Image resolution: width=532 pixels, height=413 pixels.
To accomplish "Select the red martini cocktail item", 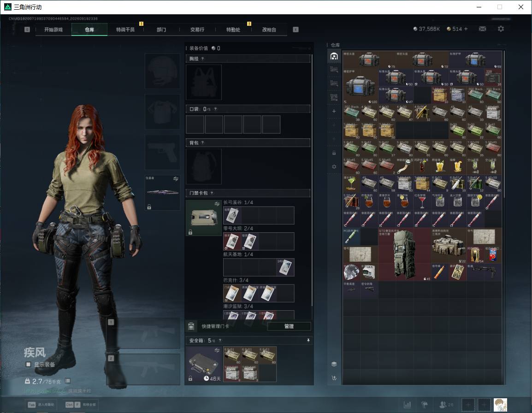I will [x=422, y=201].
